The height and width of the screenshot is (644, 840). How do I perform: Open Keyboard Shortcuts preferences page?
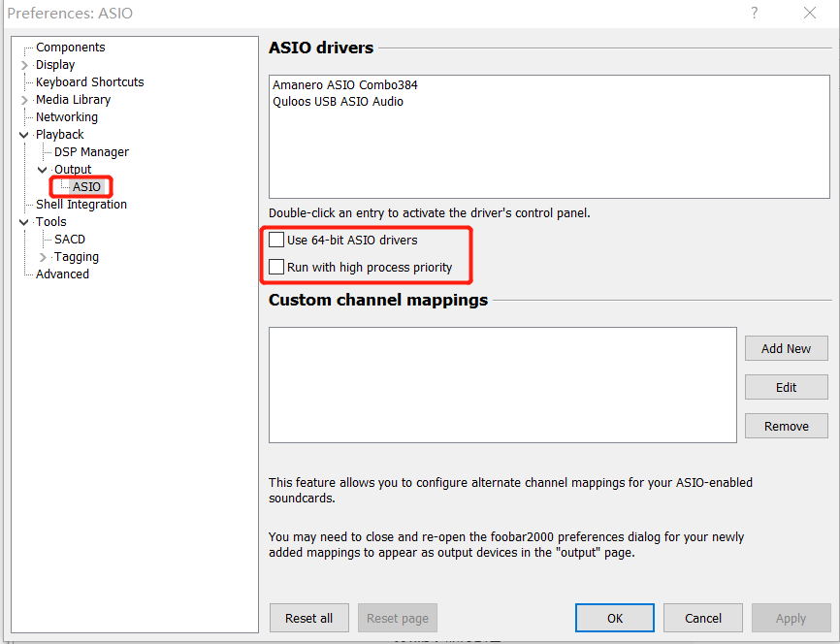[x=89, y=82]
